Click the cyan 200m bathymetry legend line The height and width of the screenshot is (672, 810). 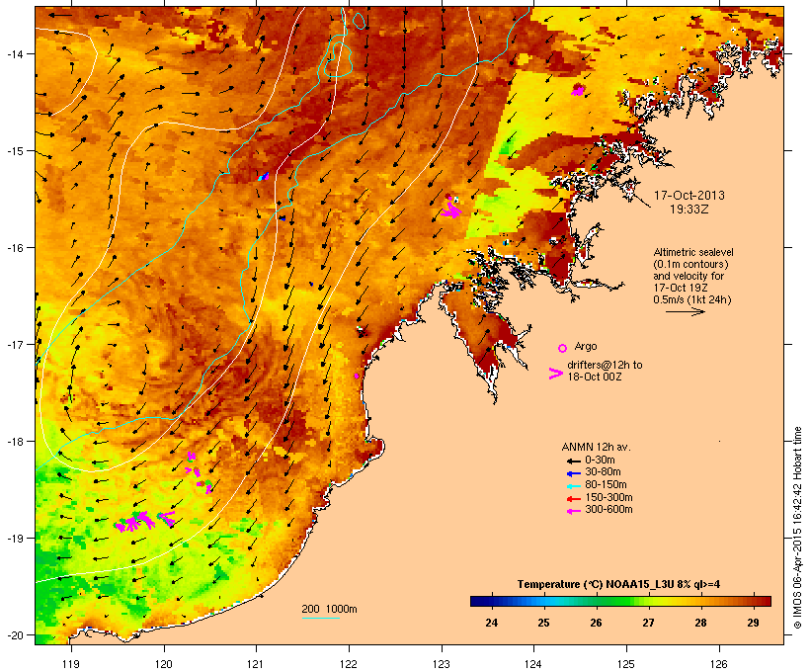click(321, 618)
